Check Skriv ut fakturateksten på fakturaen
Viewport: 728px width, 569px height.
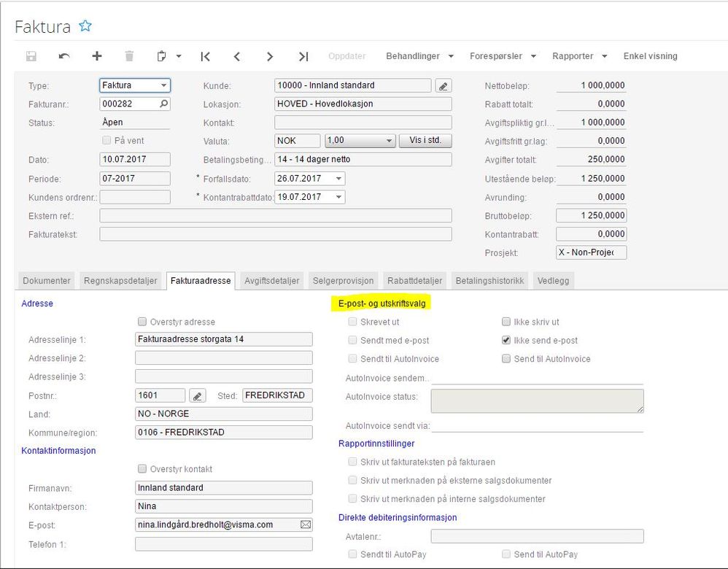tap(352, 462)
